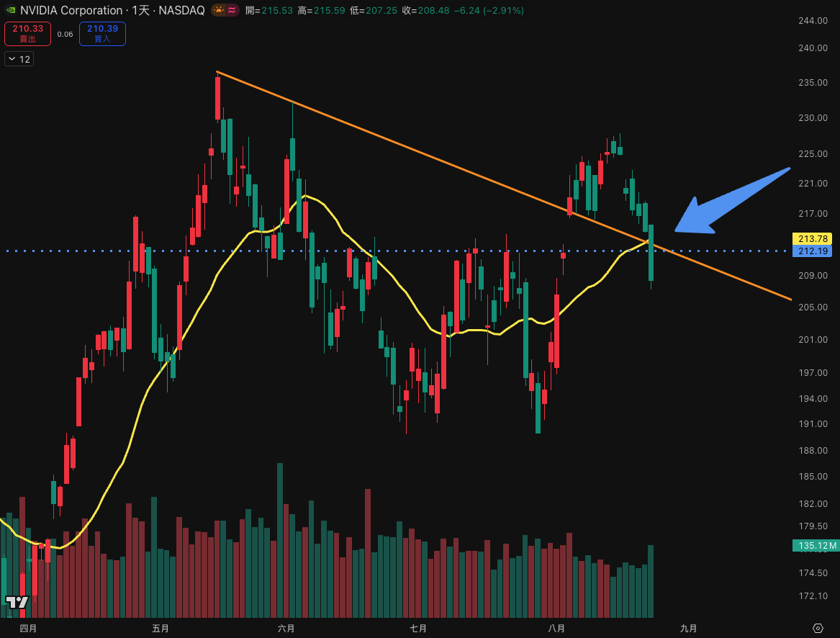The image size is (840, 638).
Task: Click the 244.00 price axis label
Action: [813, 20]
